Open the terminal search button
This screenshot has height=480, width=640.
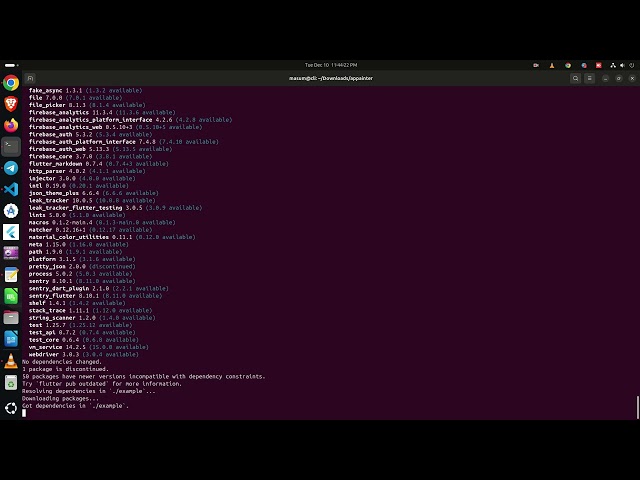(576, 78)
